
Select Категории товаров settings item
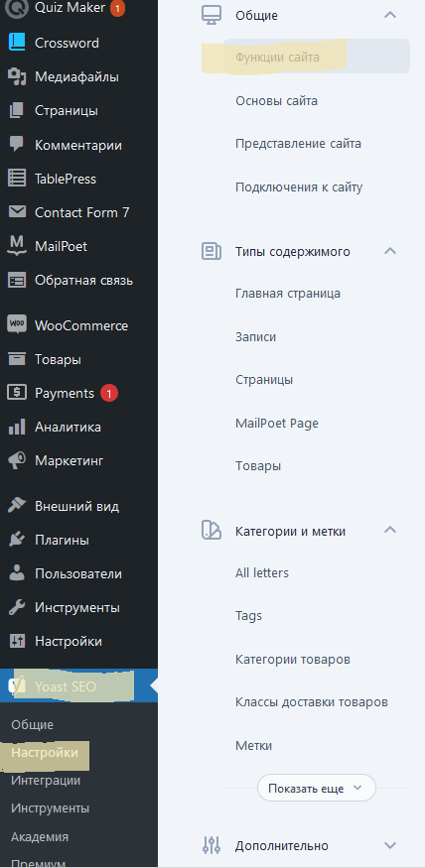click(293, 660)
